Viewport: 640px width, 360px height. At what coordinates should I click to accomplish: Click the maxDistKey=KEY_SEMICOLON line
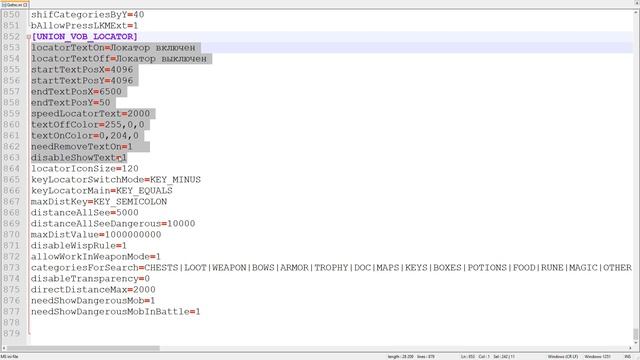[99, 202]
